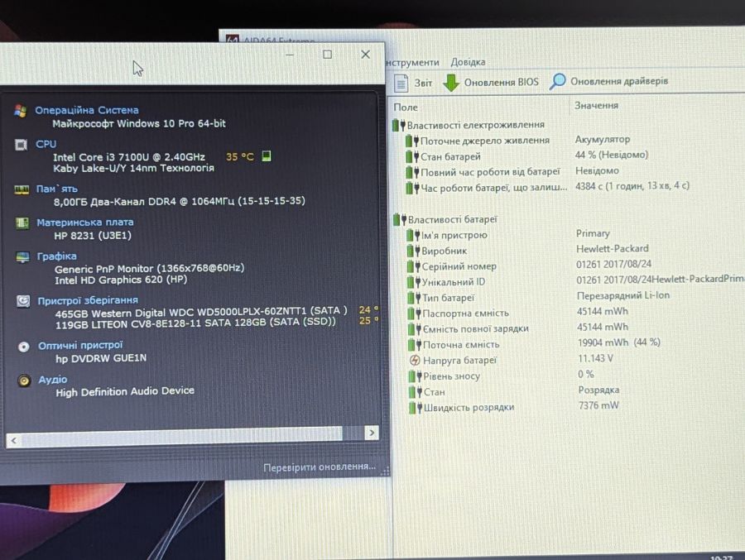Open the Довідка menu in AIDA64
745x560 pixels.
pyautogui.click(x=468, y=62)
